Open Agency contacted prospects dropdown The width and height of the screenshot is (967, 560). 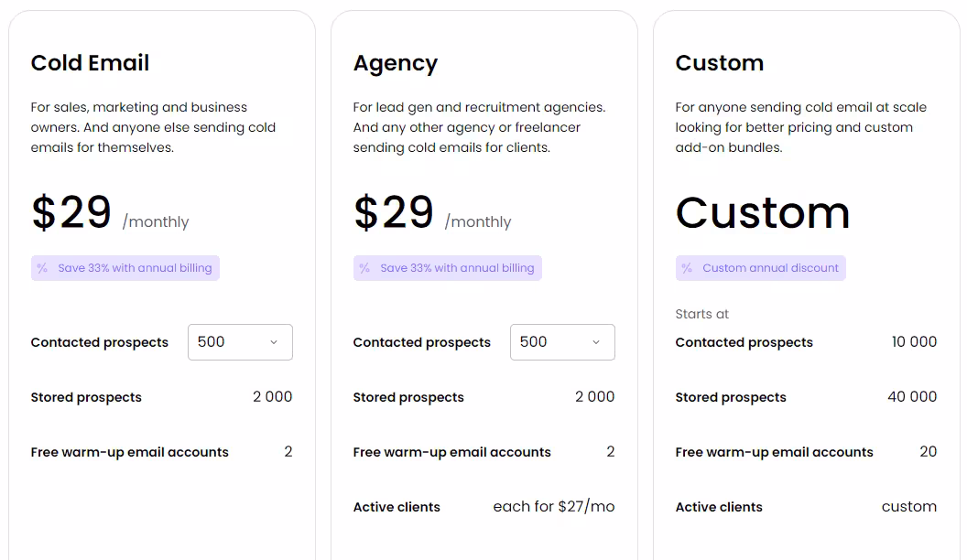point(562,342)
